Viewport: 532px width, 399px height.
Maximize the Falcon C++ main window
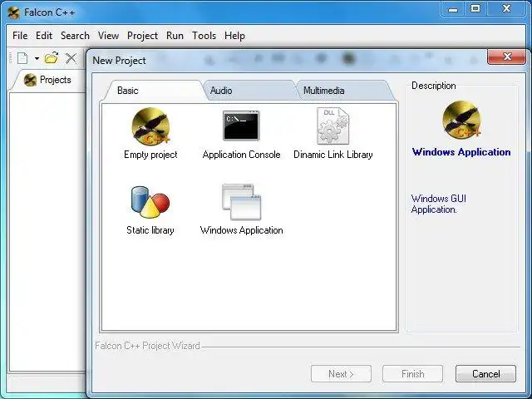[475, 9]
